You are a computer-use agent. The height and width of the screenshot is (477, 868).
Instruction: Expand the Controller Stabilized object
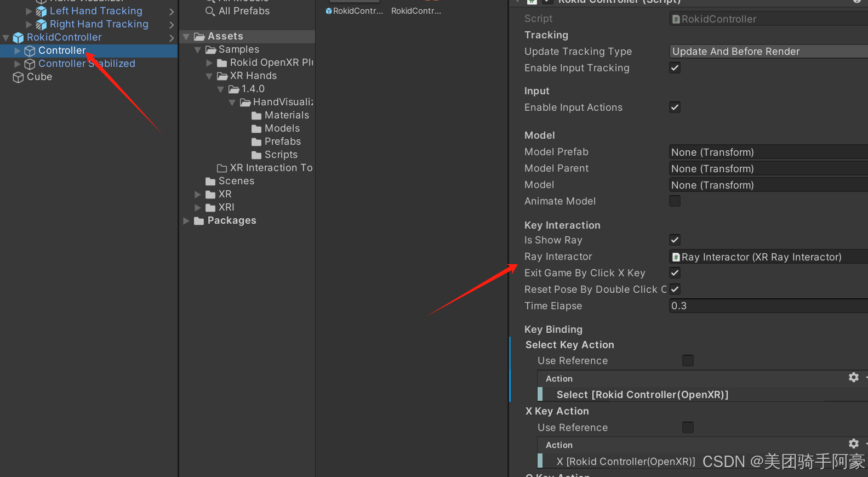(x=18, y=64)
